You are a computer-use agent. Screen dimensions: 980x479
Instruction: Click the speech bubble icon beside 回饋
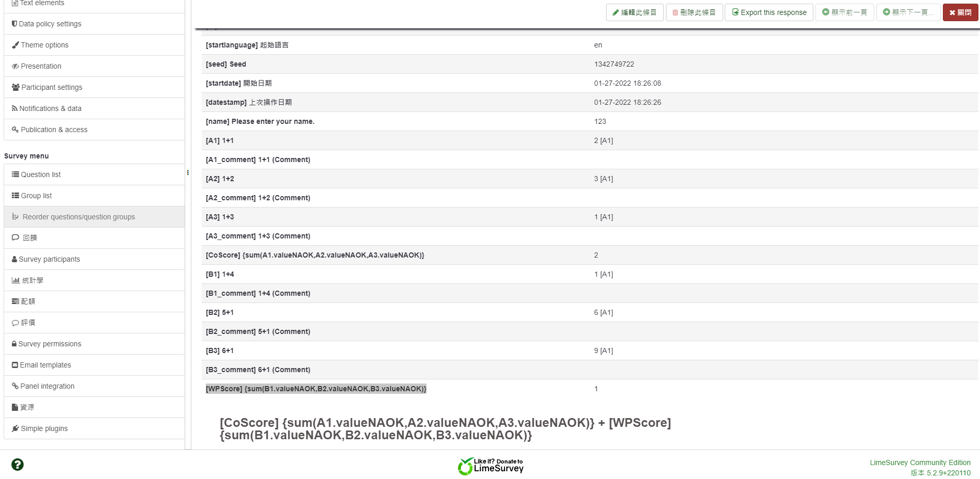[15, 238]
